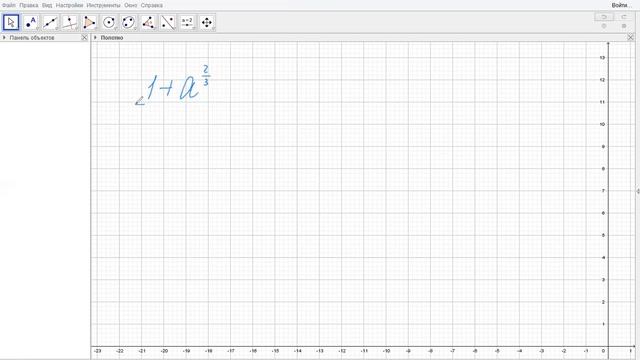Select the Circle with center tool
The image size is (640, 360).
(109, 22)
